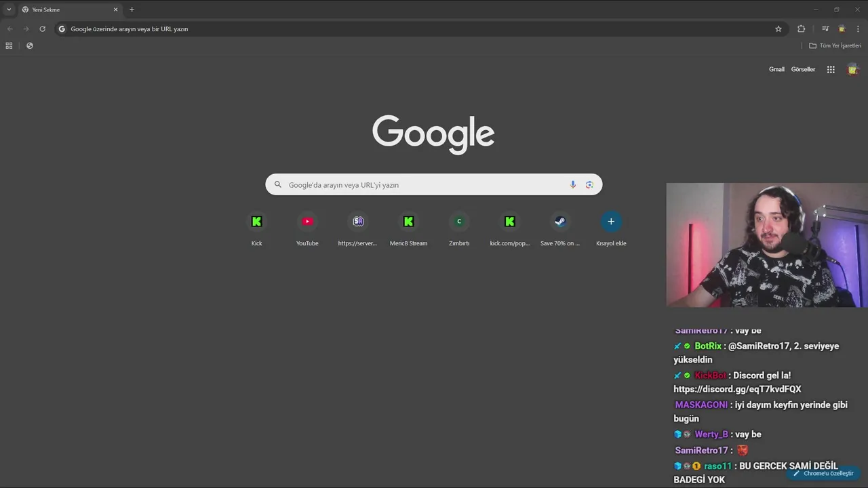Open the tab search dropdown arrow
868x488 pixels.
[9, 9]
